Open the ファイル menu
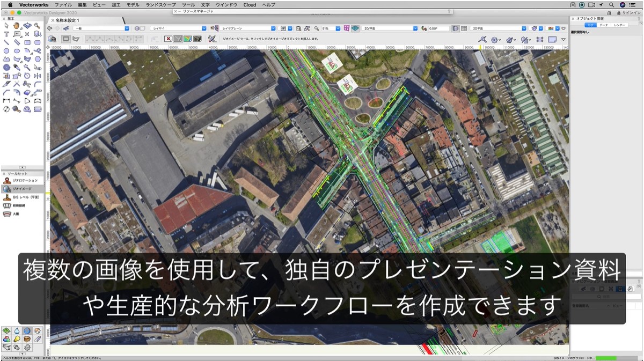The height and width of the screenshot is (361, 644). 63,4
